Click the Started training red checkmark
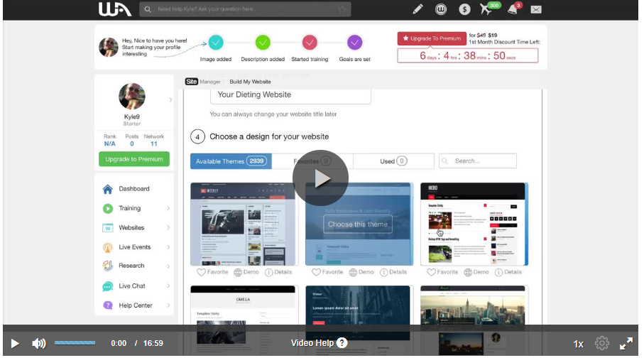The height and width of the screenshot is (358, 644). 310,43
